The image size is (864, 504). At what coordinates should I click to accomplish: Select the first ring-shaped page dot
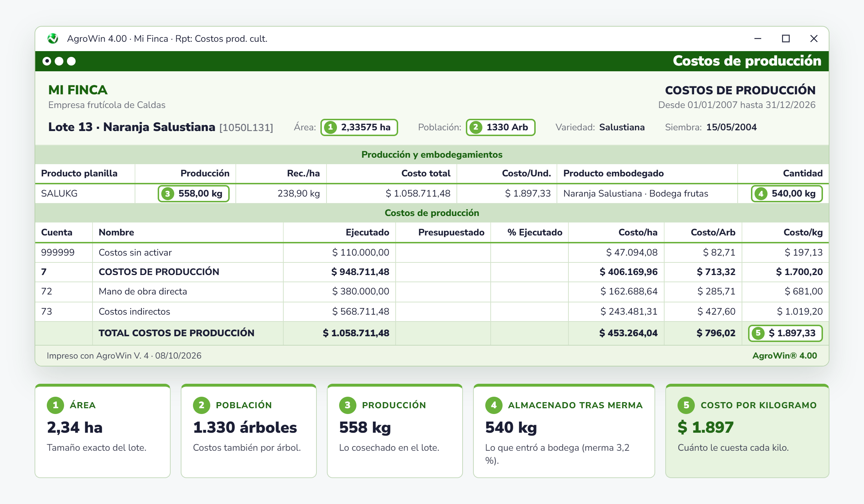click(47, 61)
